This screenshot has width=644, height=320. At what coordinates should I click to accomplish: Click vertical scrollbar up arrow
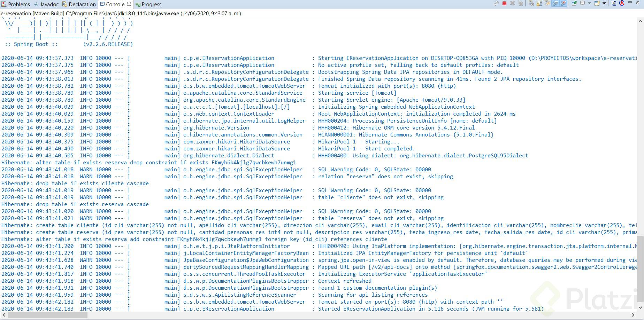coord(640,21)
